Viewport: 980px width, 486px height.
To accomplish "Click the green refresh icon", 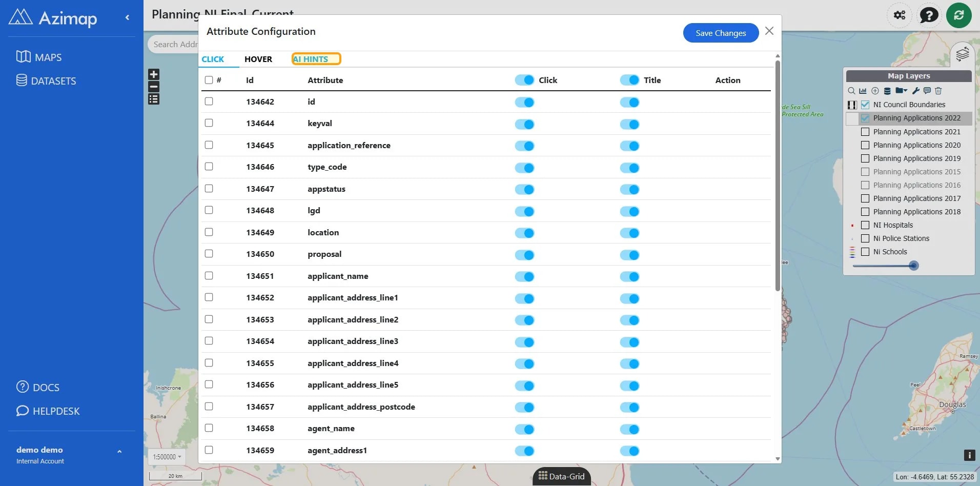I will 958,15.
